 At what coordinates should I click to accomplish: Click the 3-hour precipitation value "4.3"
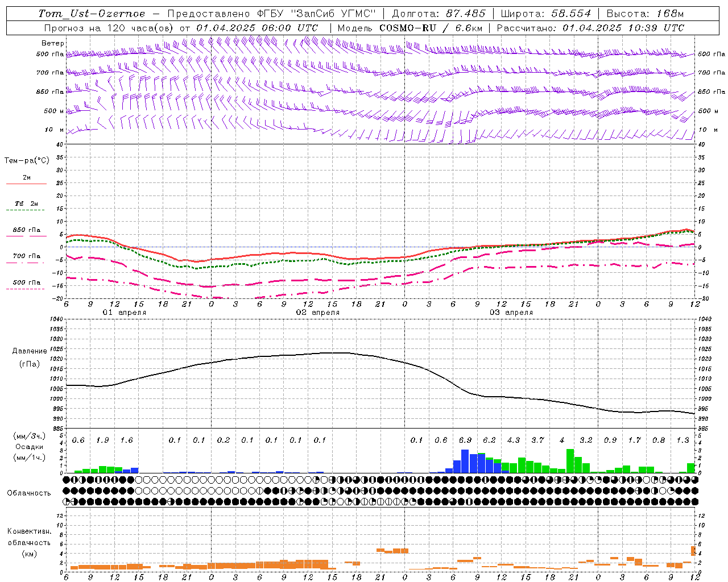(513, 440)
